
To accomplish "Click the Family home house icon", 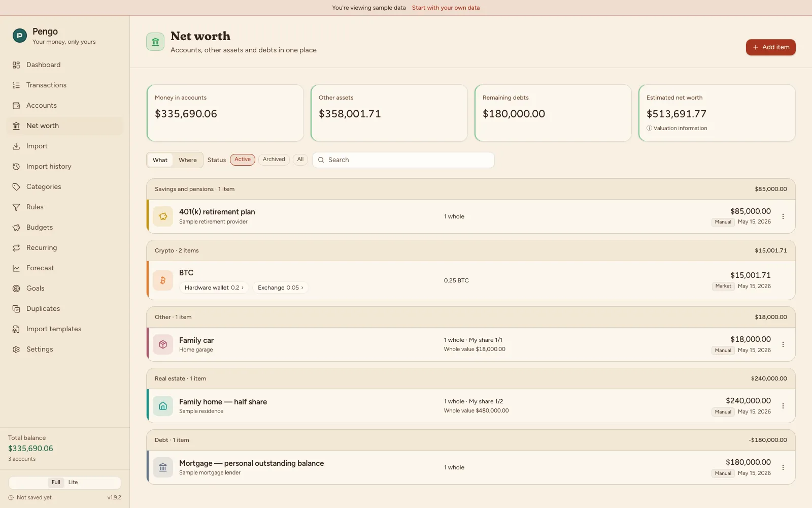I will click(163, 406).
